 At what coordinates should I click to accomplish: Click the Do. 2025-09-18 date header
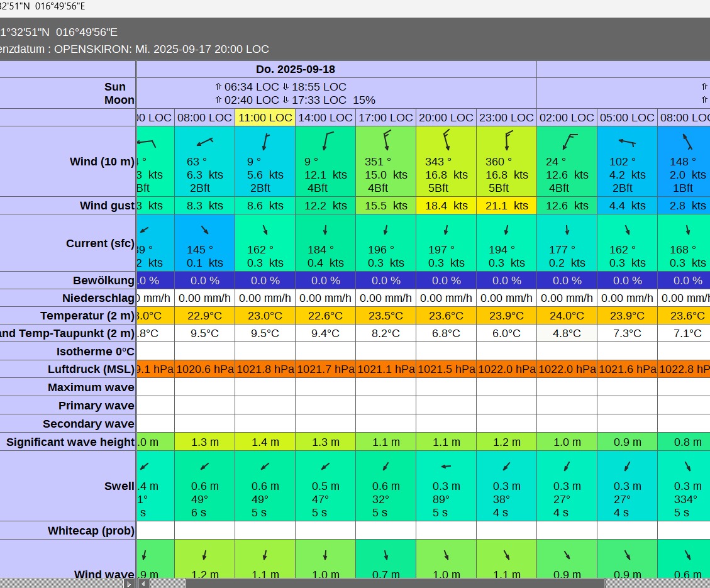(299, 69)
